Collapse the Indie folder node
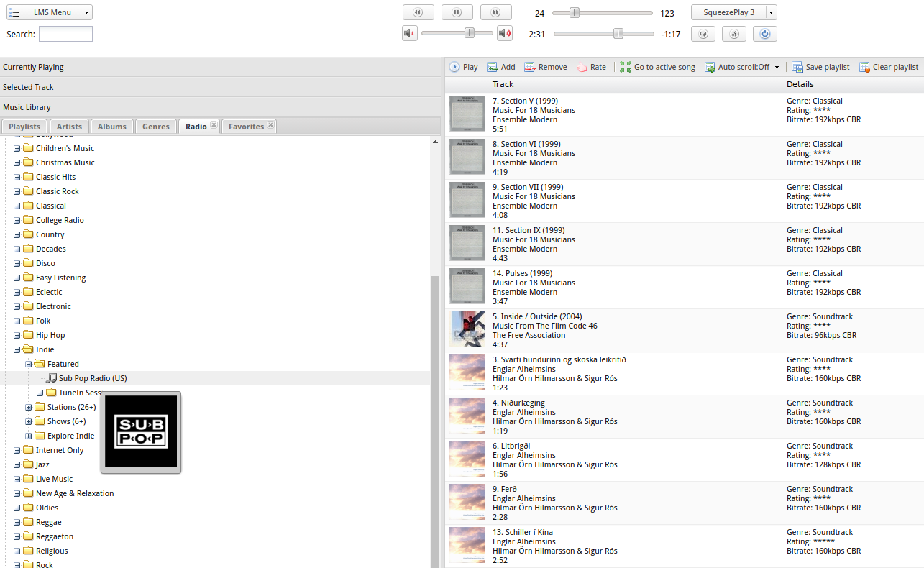 pos(17,349)
